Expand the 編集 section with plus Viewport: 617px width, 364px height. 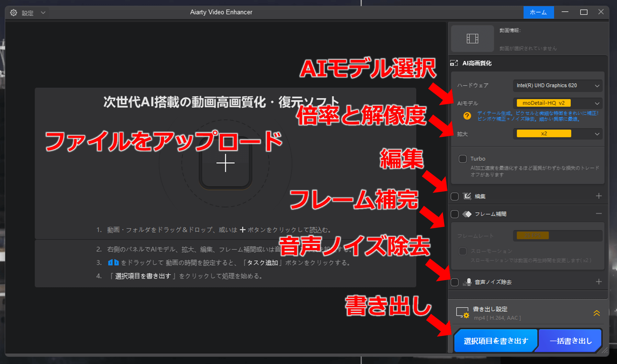click(x=599, y=196)
